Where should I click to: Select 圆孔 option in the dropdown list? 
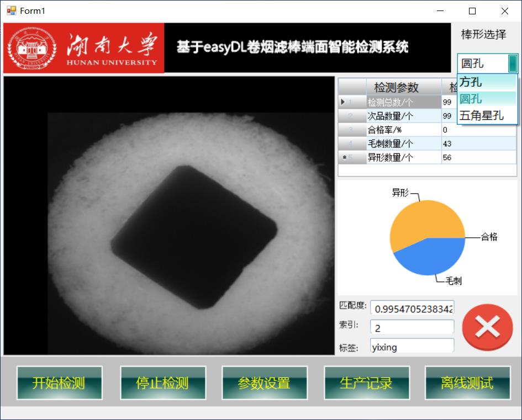coord(487,99)
